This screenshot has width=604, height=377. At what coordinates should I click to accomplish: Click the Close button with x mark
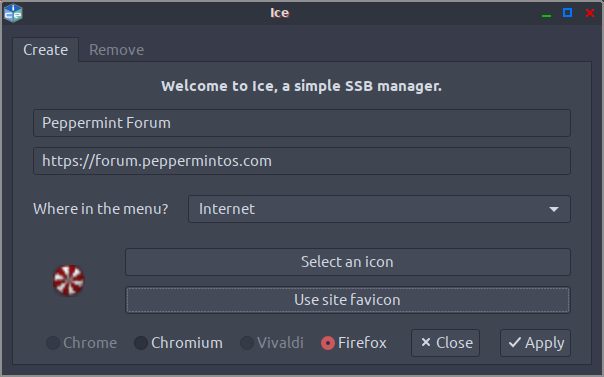pyautogui.click(x=445, y=343)
